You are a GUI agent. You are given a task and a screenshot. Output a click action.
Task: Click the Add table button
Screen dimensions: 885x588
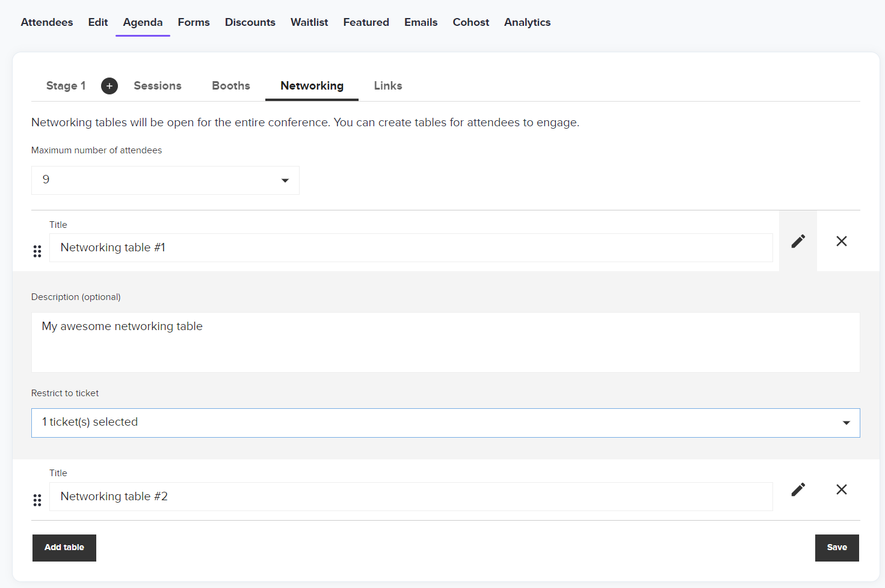(x=64, y=548)
